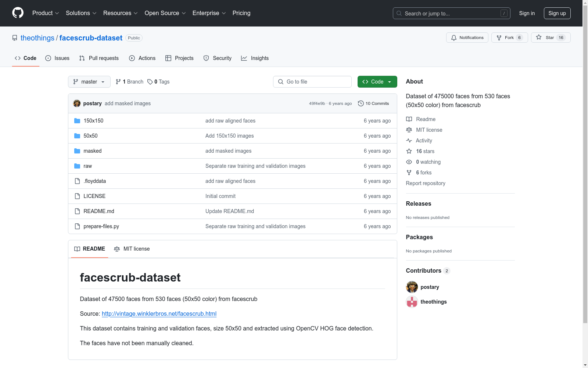This screenshot has height=368, width=588.
Task: Click the Contributors heading link
Action: 428,270
